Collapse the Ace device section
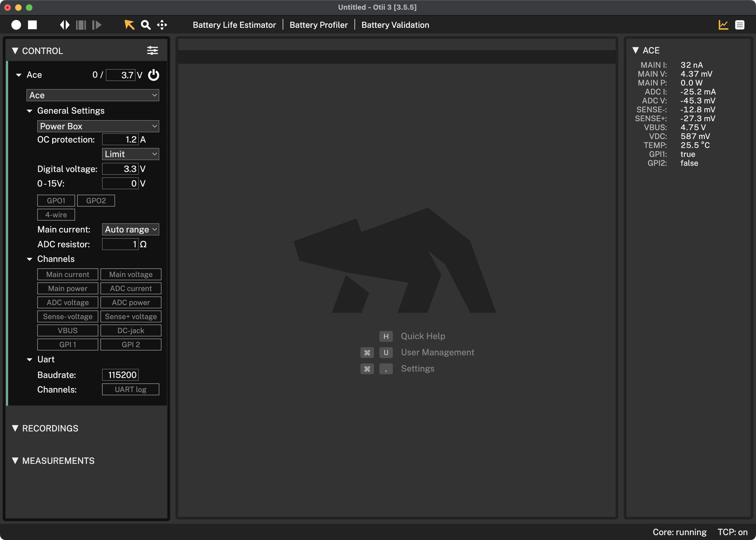This screenshot has height=540, width=756. [19, 75]
